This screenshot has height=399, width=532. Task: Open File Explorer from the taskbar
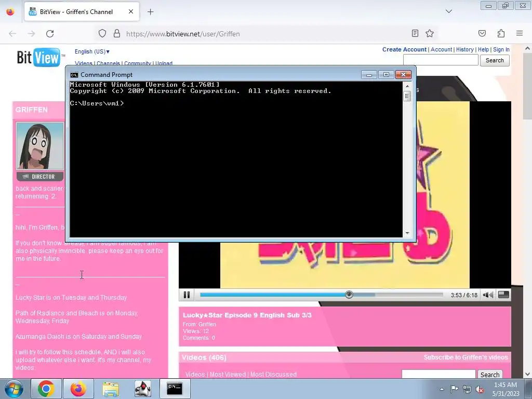tap(111, 389)
